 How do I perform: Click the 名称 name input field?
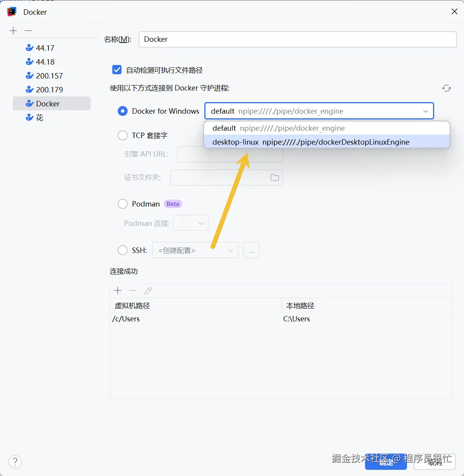298,39
